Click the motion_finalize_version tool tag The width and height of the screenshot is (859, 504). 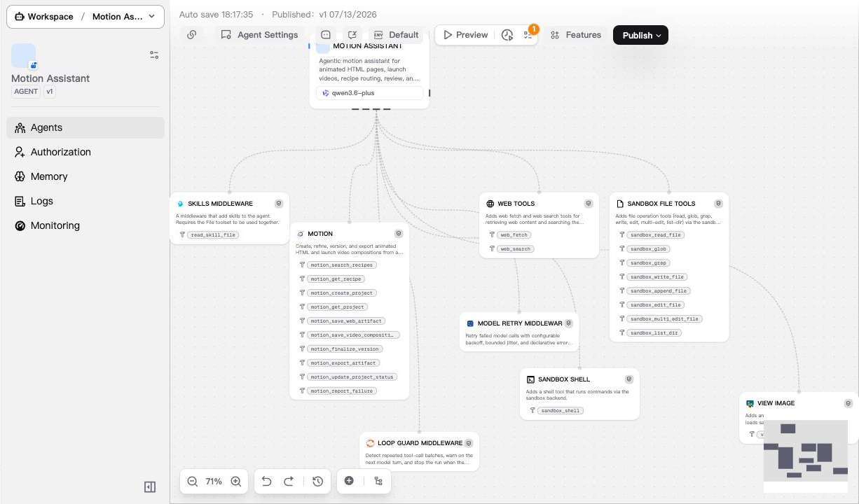pos(345,349)
